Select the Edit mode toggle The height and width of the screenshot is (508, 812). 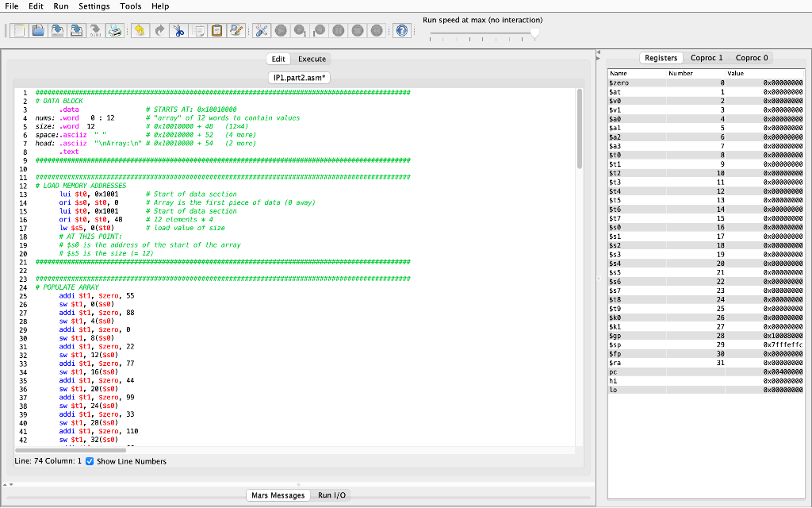pyautogui.click(x=278, y=59)
